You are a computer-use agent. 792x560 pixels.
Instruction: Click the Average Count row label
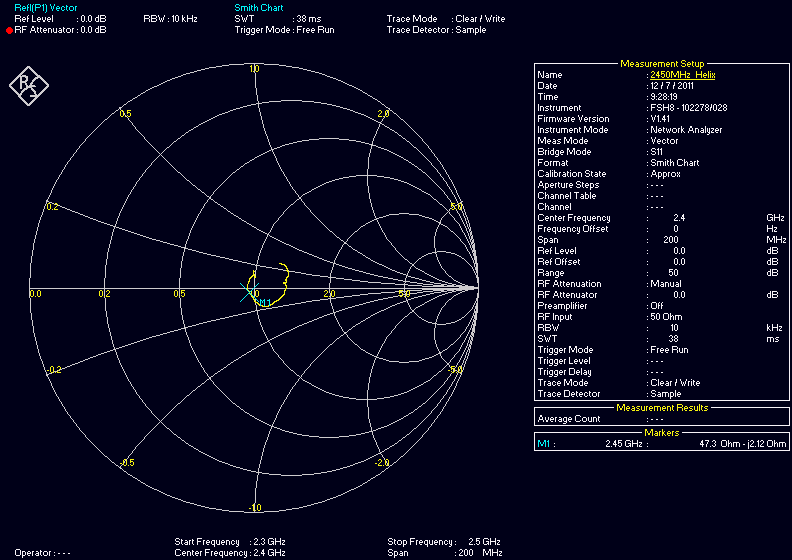coord(569,419)
